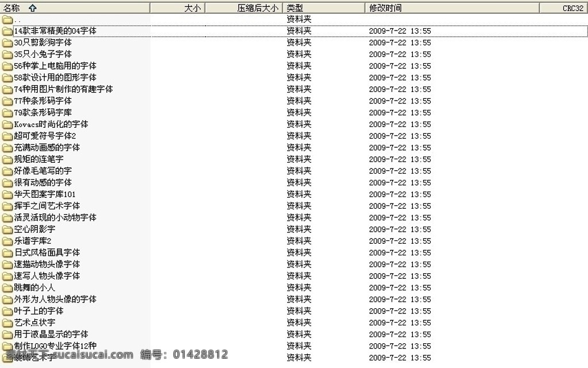588x368 pixels.
Task: Click the date in the 77种条形码字体 row
Action: [400, 101]
